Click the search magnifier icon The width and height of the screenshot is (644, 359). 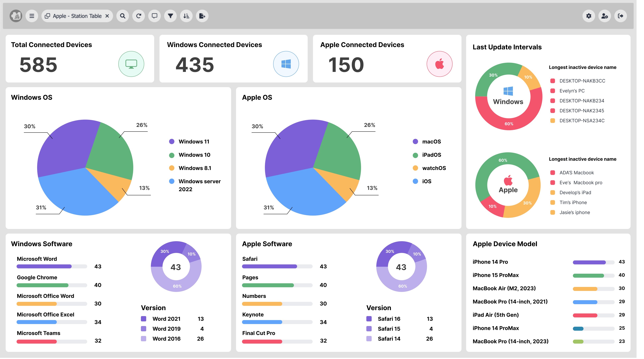123,16
